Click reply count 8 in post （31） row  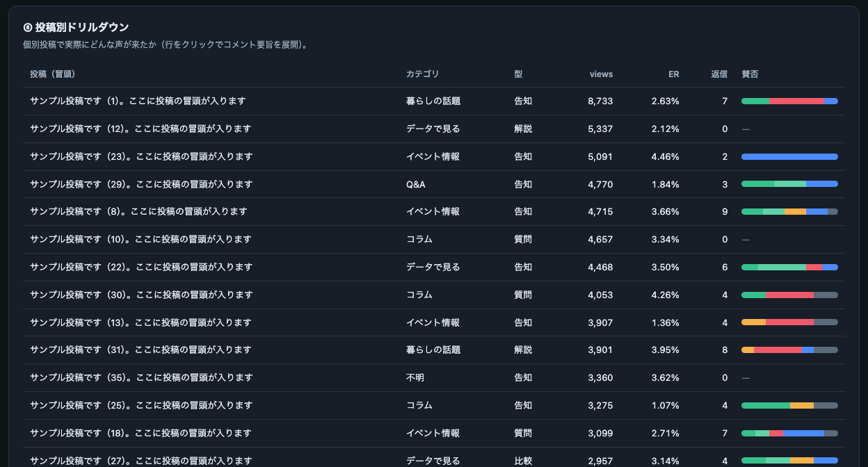click(x=725, y=350)
